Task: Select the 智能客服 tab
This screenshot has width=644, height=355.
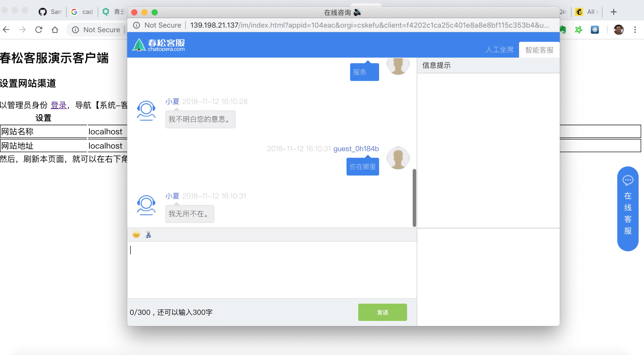Action: pos(539,50)
